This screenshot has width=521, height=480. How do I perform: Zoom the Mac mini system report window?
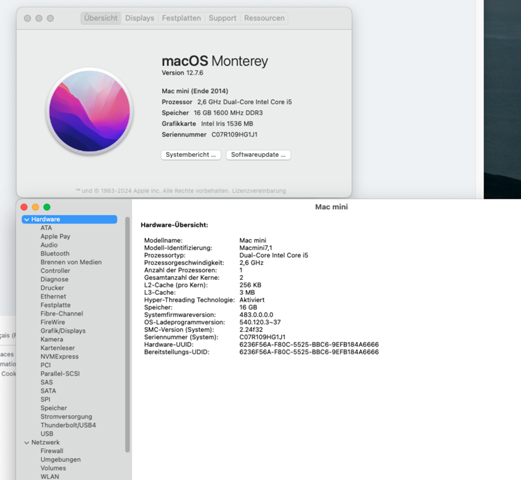47,207
